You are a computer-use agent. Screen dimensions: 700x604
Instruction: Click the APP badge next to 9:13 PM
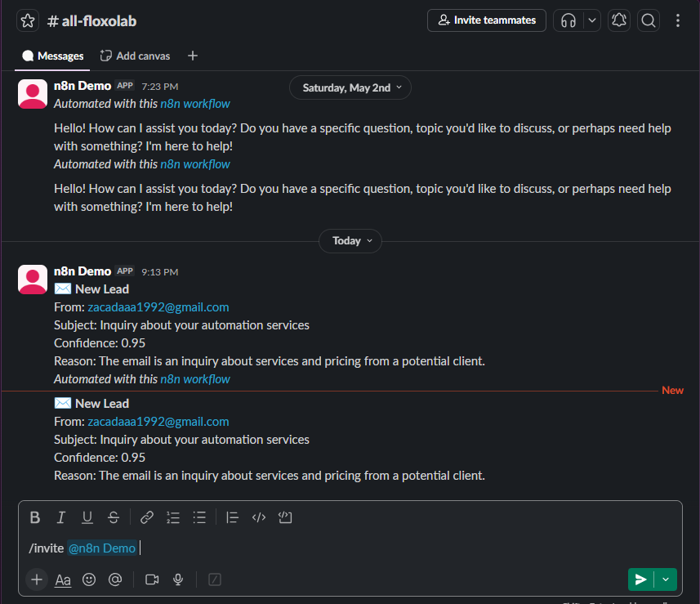coord(125,271)
